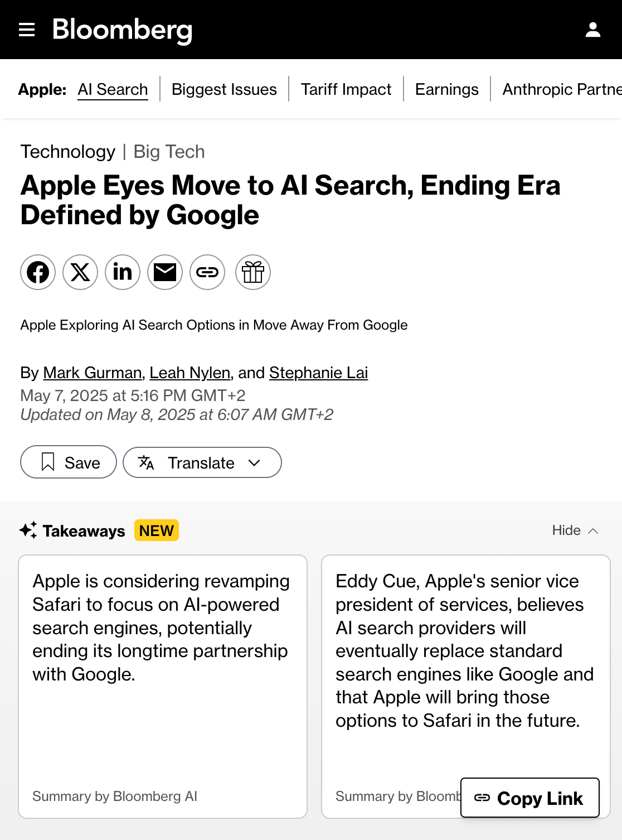Go to the AI Search topic tab
622x840 pixels.
point(113,89)
